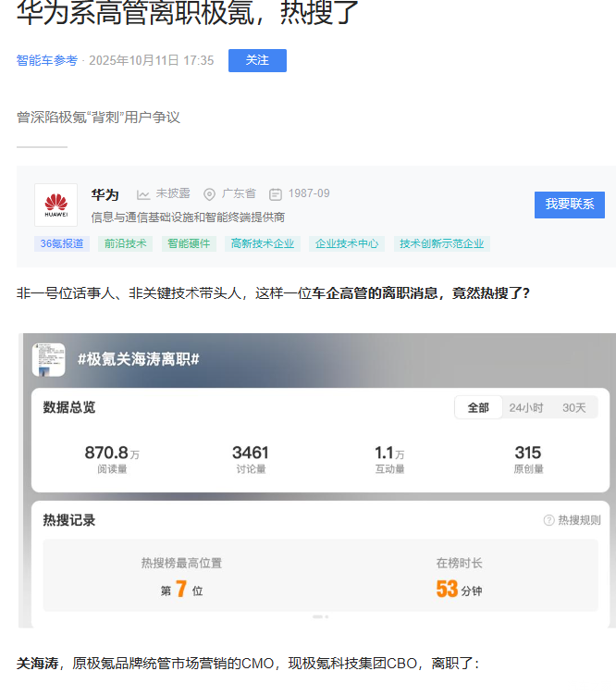Click the 热搜榜最高位置 label
This screenshot has width=616, height=696.
[182, 564]
